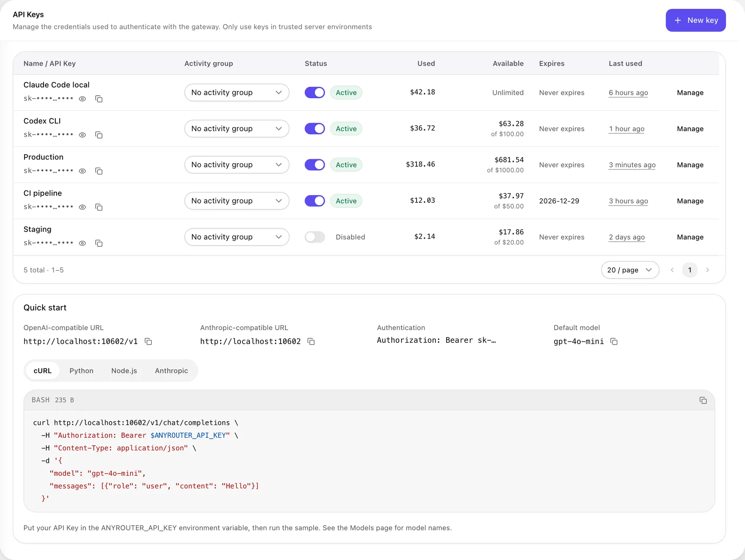Open activity group dropdown for Claude Code local
The width and height of the screenshot is (745, 560).
(237, 93)
